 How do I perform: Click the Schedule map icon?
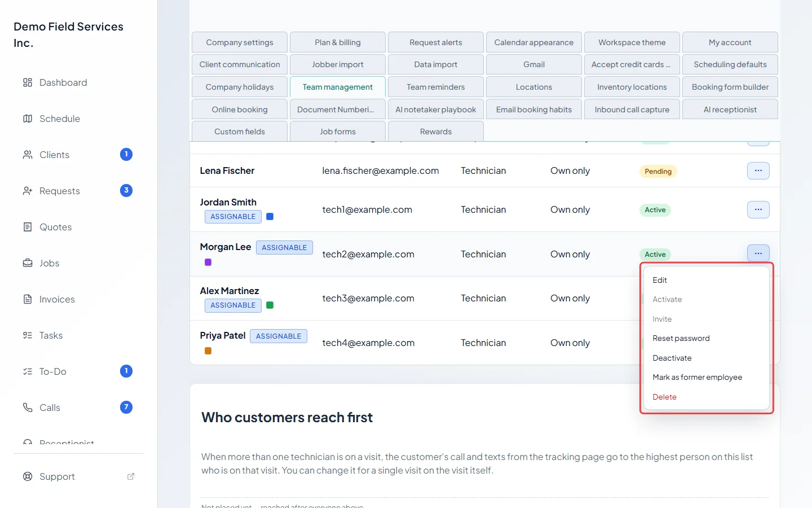coord(28,119)
